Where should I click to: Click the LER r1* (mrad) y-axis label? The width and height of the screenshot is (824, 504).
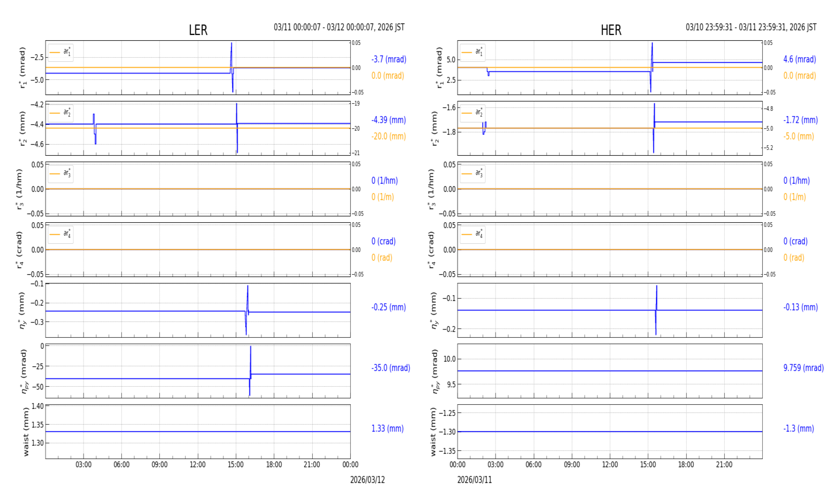click(x=23, y=68)
